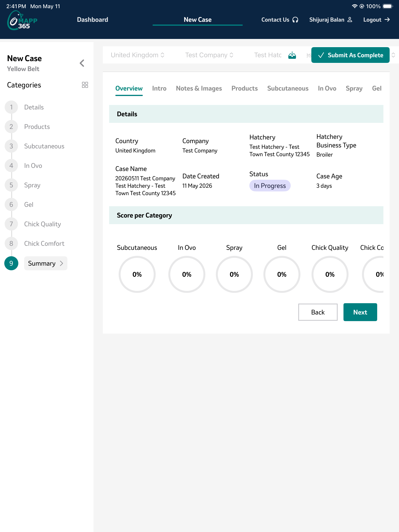This screenshot has height=532, width=399.
Task: Go to In Ovo category in sidebar
Action: [33, 166]
